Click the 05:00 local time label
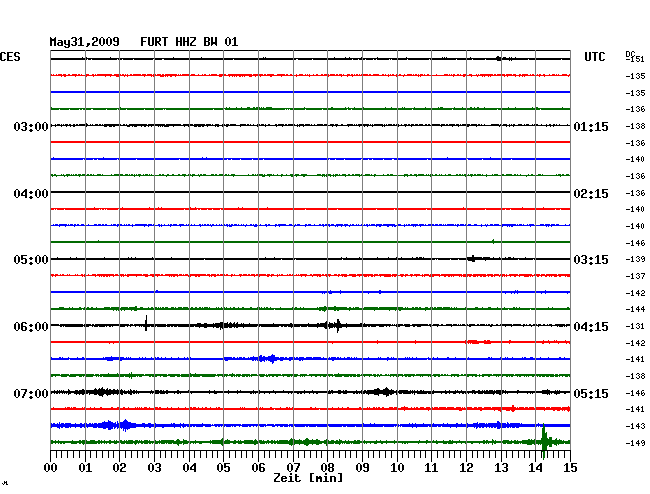The image size is (650, 494). pos(31,260)
